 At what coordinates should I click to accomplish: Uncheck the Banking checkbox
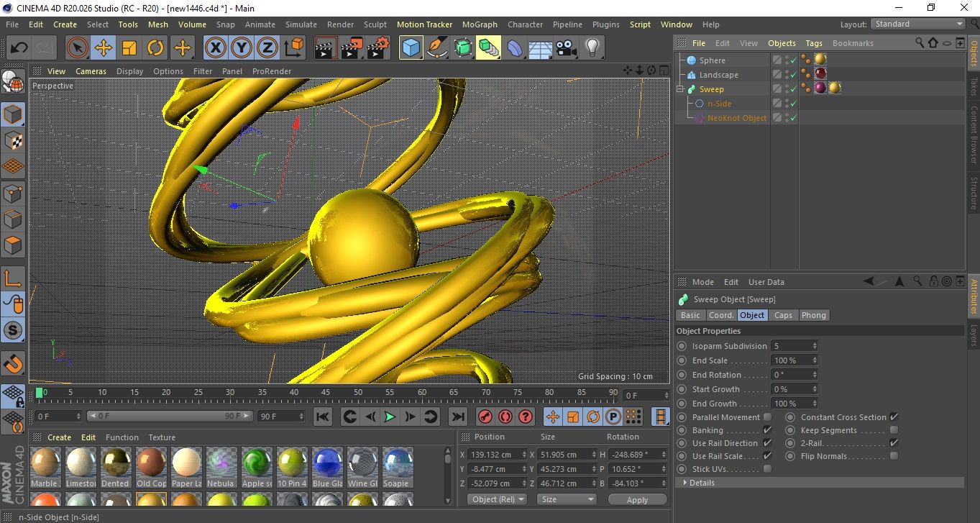(767, 430)
